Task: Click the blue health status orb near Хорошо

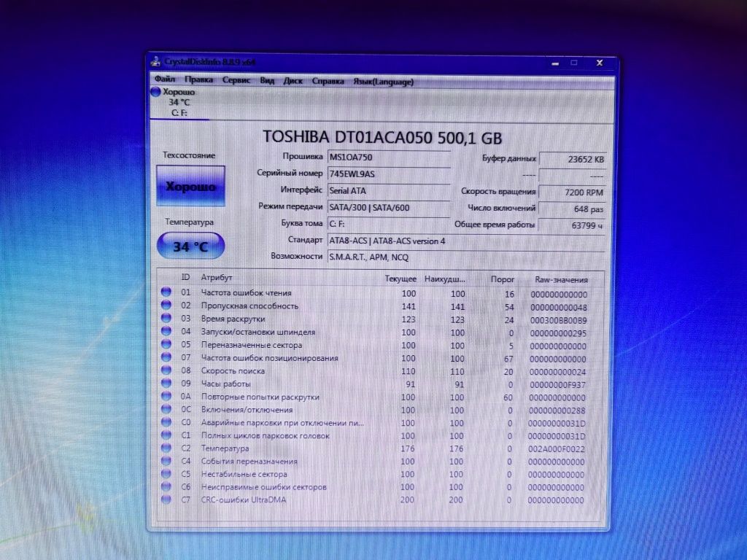Action: [x=156, y=92]
